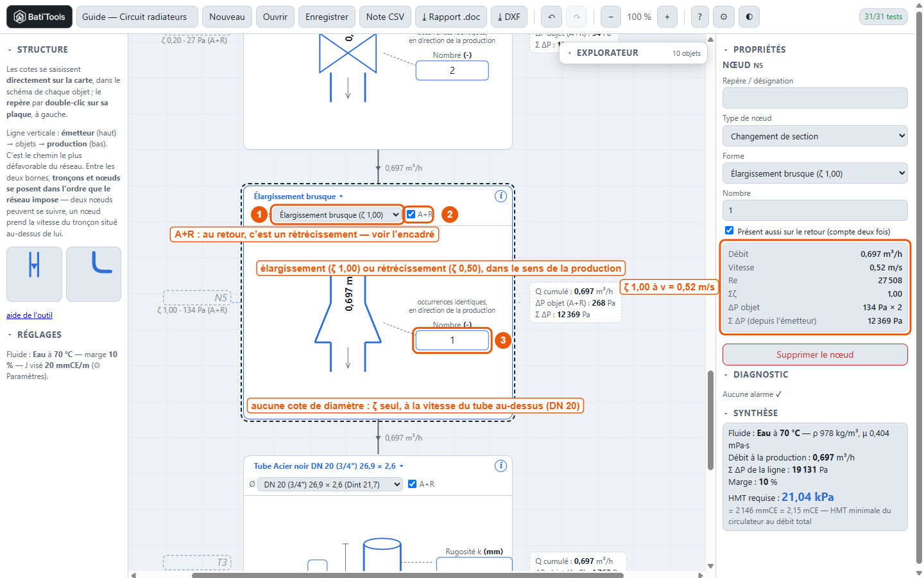Collapse the DIAGNOSTIC section
The width and height of the screenshot is (924, 578).
[756, 374]
